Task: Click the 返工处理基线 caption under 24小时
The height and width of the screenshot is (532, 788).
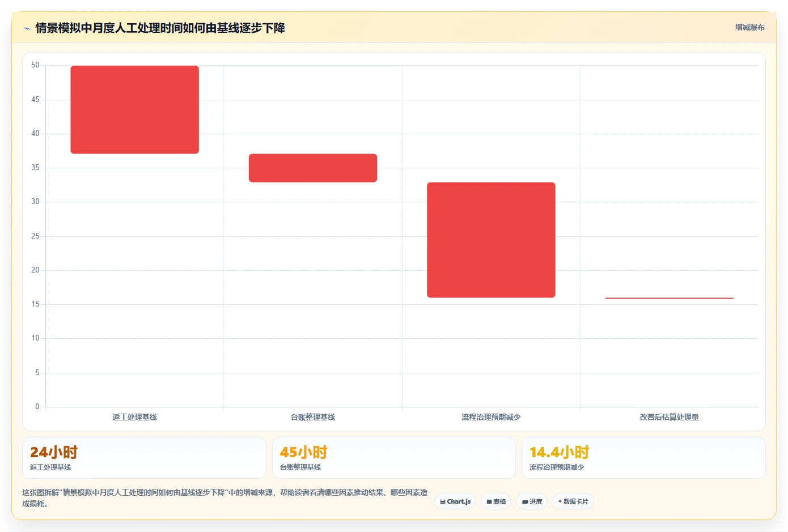Action: pyautogui.click(x=50, y=467)
